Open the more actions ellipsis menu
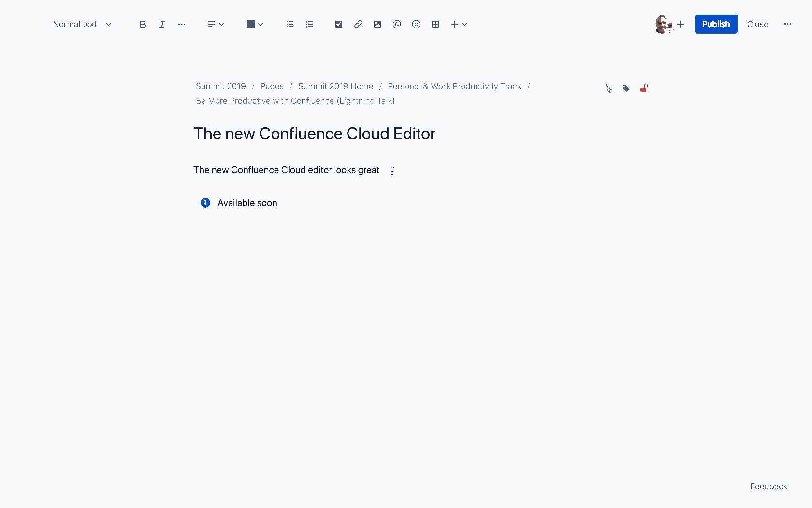This screenshot has width=812, height=508. click(x=788, y=24)
